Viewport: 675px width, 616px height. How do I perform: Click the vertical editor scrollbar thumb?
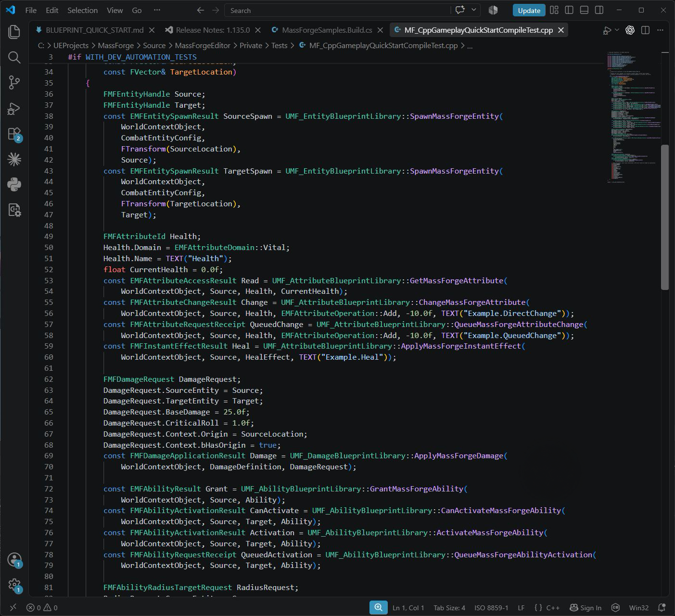[x=665, y=217]
